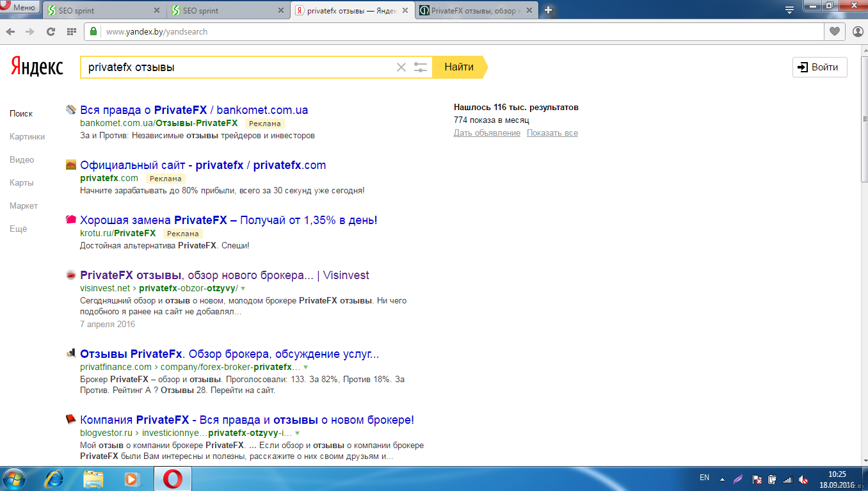Clear the search query with X icon
Viewport: 868px width, 491px height.
point(401,67)
